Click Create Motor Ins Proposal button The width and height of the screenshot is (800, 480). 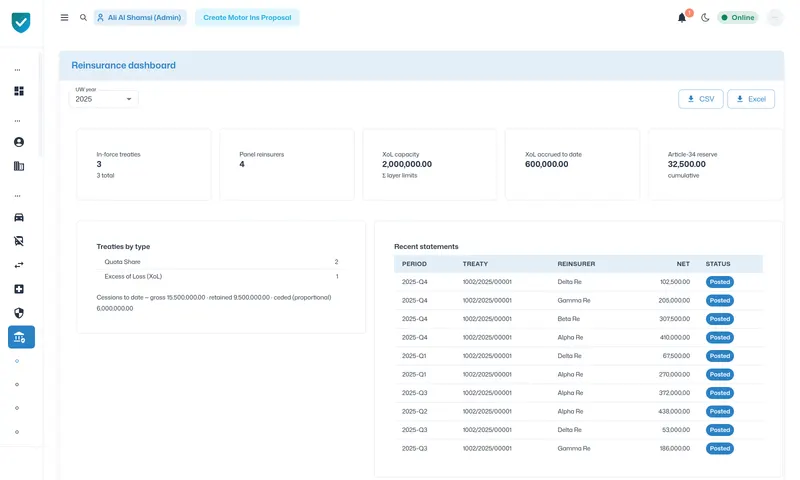click(247, 17)
